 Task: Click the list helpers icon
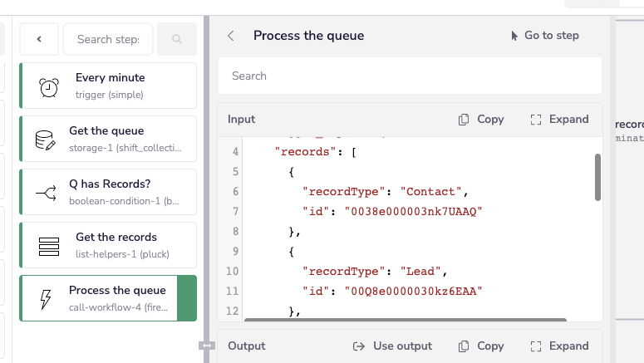click(x=49, y=245)
